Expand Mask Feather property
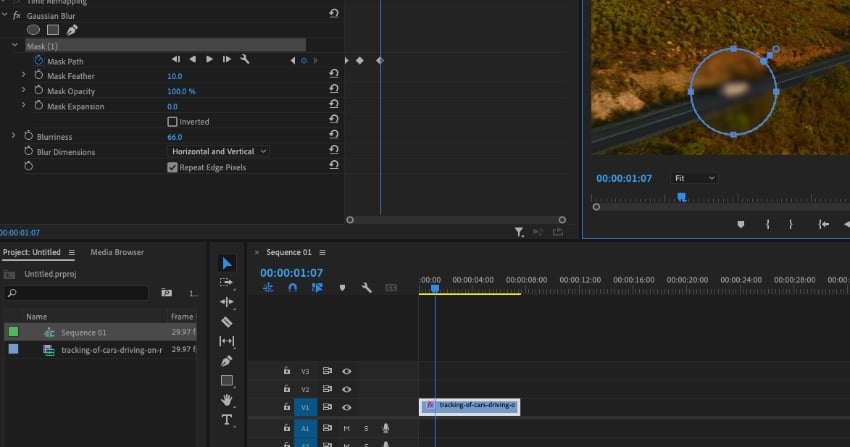 pos(23,75)
